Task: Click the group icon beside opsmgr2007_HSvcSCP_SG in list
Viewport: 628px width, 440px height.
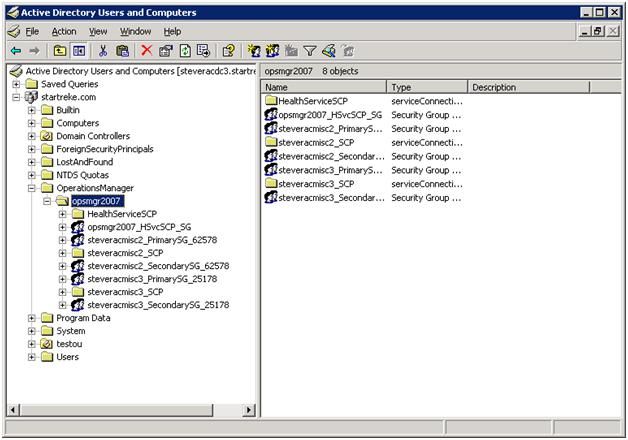Action: pos(271,115)
